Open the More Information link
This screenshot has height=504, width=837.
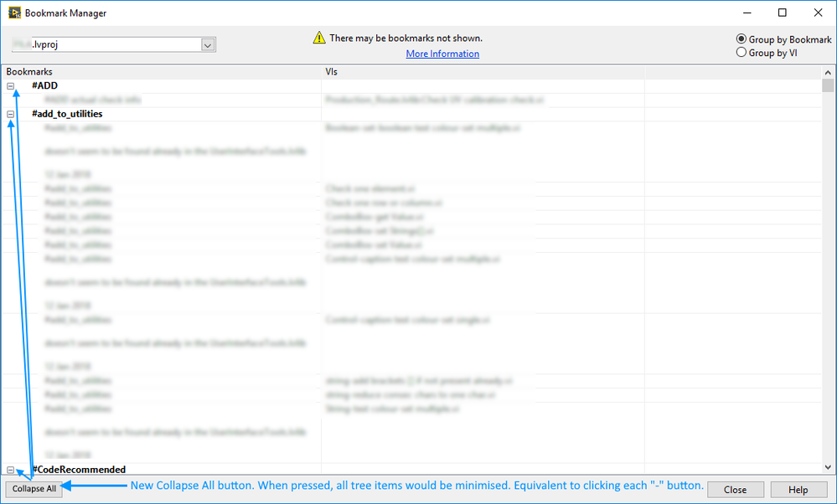point(442,54)
